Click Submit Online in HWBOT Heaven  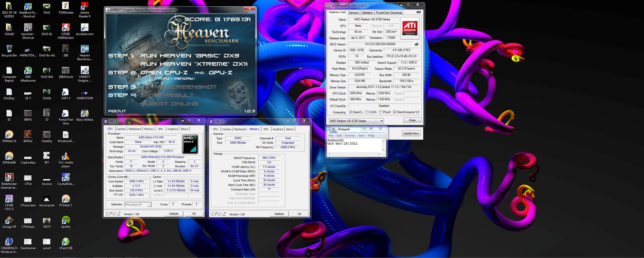tap(170, 104)
